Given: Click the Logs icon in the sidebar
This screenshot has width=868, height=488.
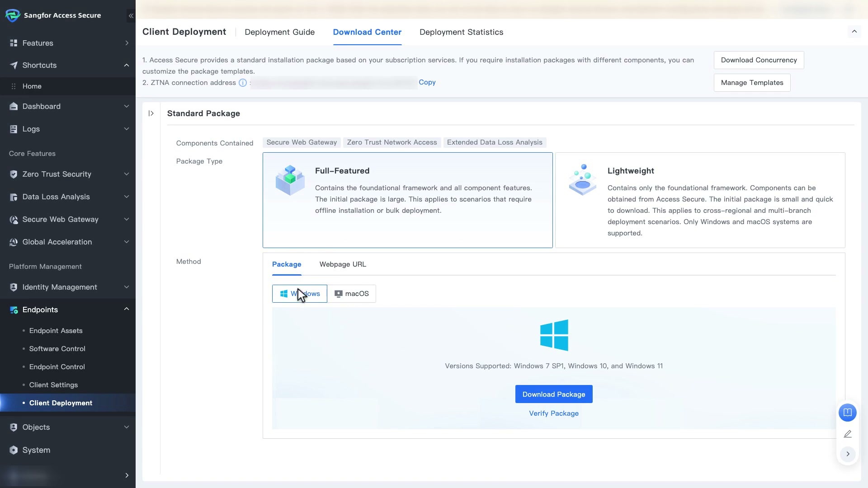Looking at the screenshot, I should [14, 129].
